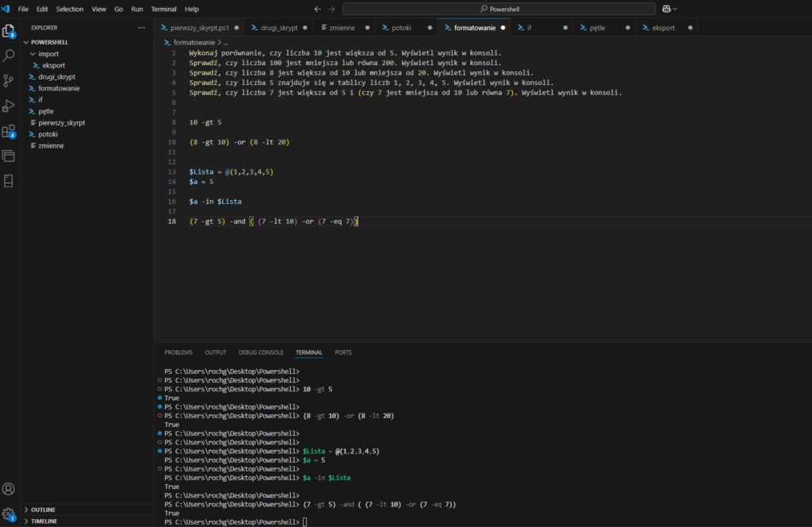Open the Accounts icon at the bottom

click(9, 489)
